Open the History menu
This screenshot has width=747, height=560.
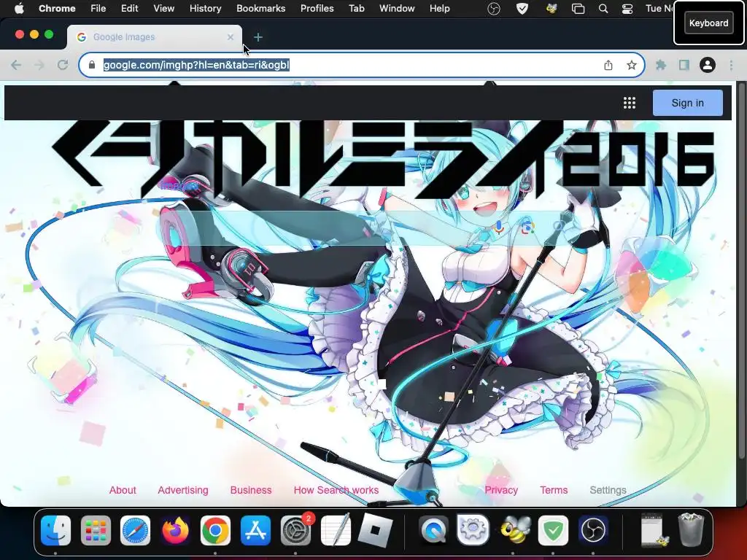205,8
